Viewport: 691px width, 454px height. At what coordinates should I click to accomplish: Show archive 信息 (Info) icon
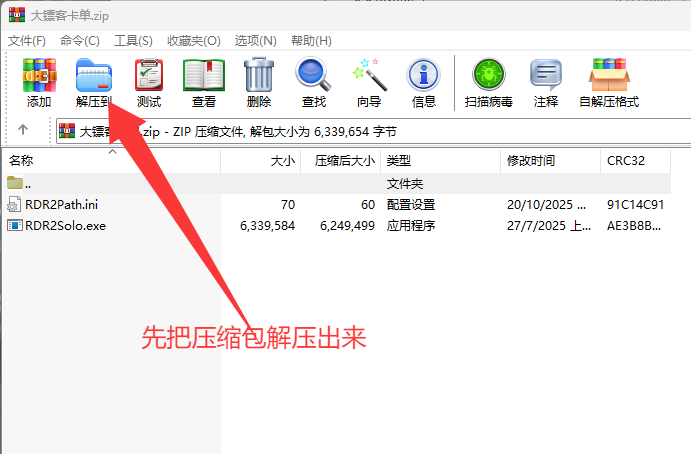coord(424,76)
